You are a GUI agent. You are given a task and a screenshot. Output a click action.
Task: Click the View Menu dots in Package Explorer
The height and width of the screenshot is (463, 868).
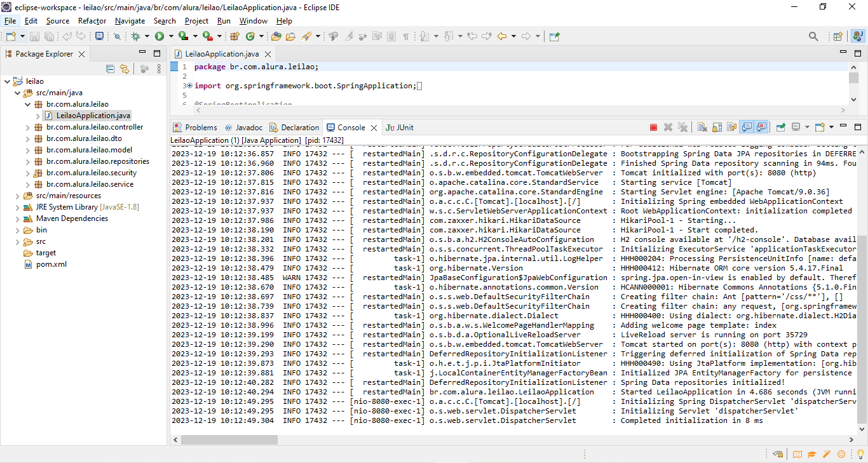(x=159, y=69)
